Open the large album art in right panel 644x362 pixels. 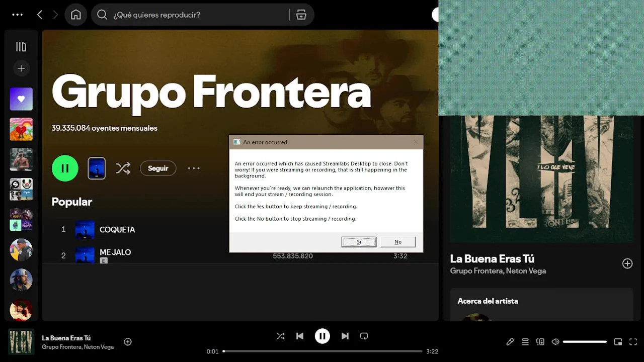coord(541,179)
